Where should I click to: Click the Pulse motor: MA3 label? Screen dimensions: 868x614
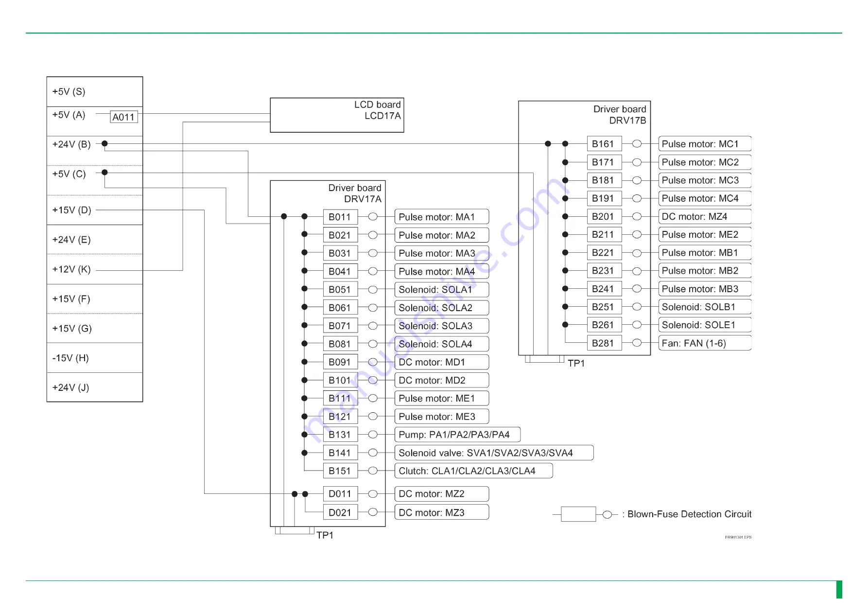pos(442,253)
